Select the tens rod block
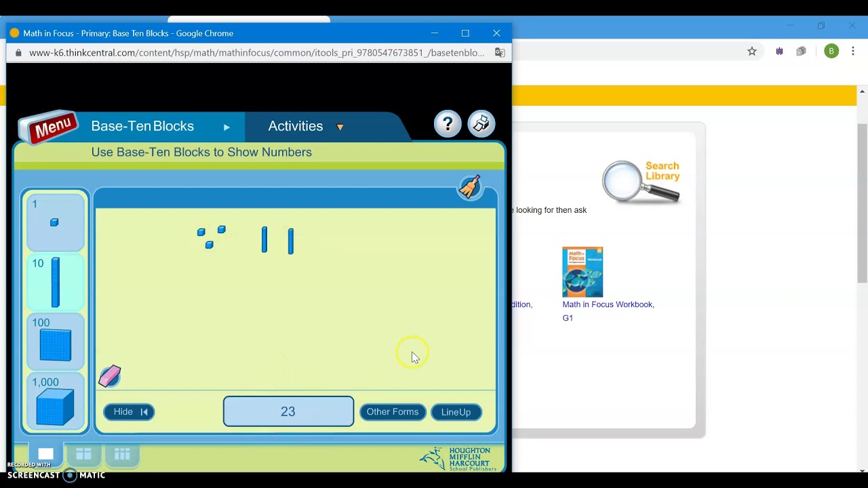 click(x=55, y=281)
